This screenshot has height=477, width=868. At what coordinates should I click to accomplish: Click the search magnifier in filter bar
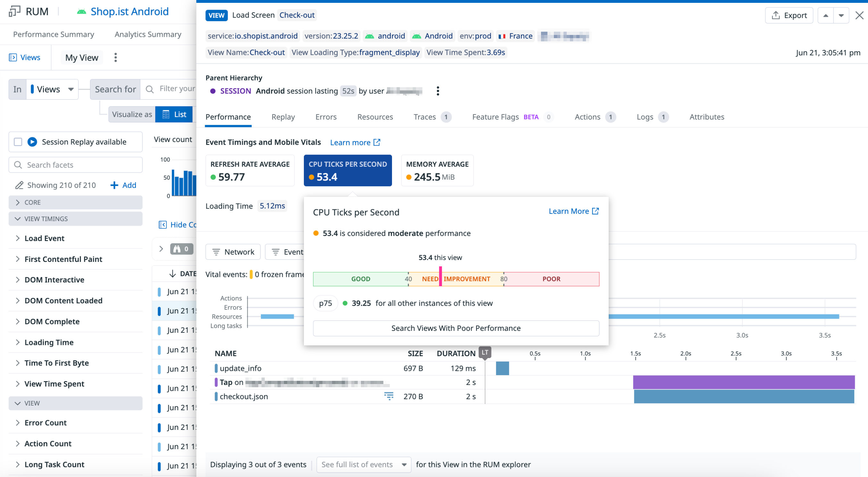pyautogui.click(x=150, y=89)
